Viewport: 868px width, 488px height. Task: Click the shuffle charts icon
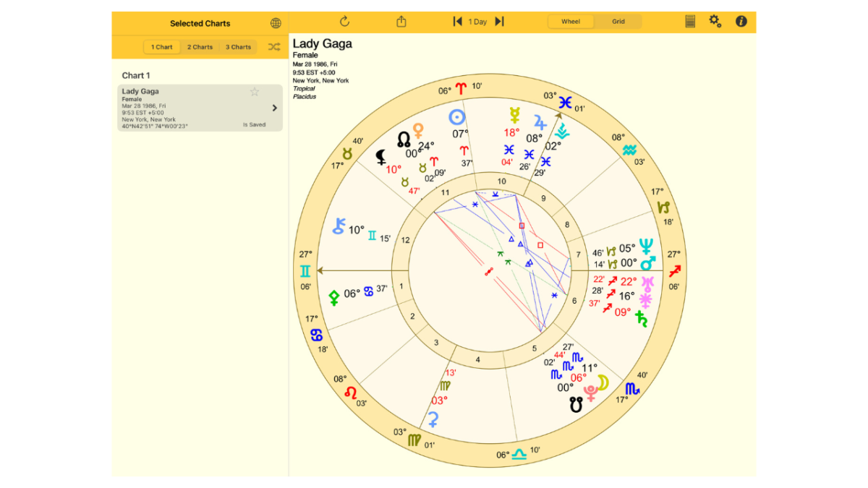pos(274,47)
